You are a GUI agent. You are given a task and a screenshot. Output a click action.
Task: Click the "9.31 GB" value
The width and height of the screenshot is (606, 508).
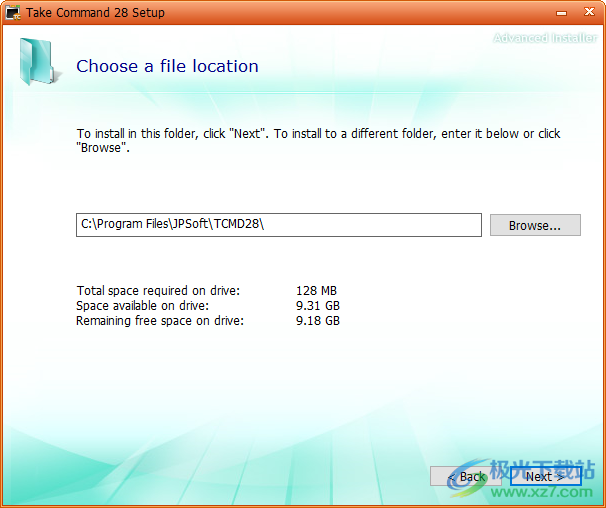(x=318, y=305)
